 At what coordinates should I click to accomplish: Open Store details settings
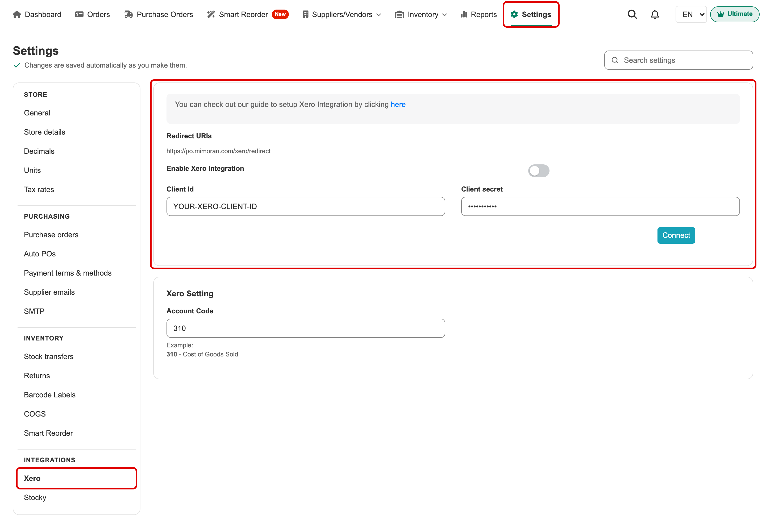click(x=44, y=132)
